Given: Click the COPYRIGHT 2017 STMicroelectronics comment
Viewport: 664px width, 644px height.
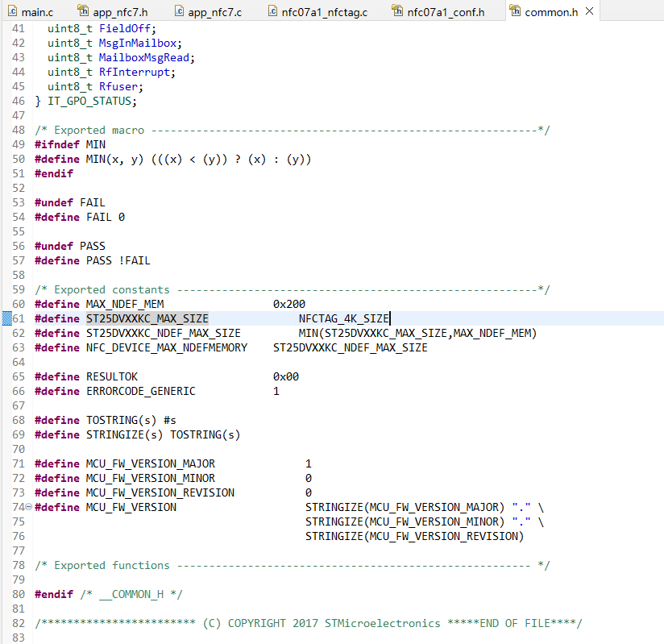Looking at the screenshot, I should (309, 624).
